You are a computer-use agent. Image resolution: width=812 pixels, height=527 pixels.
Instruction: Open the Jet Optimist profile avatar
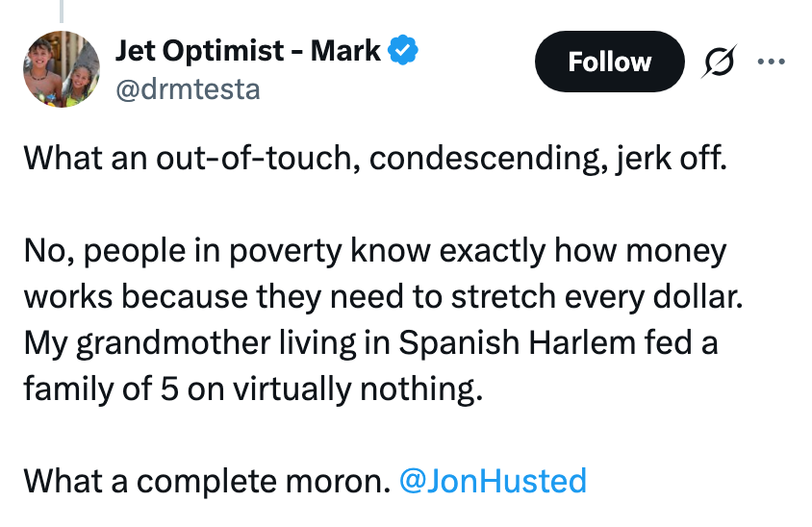62,69
